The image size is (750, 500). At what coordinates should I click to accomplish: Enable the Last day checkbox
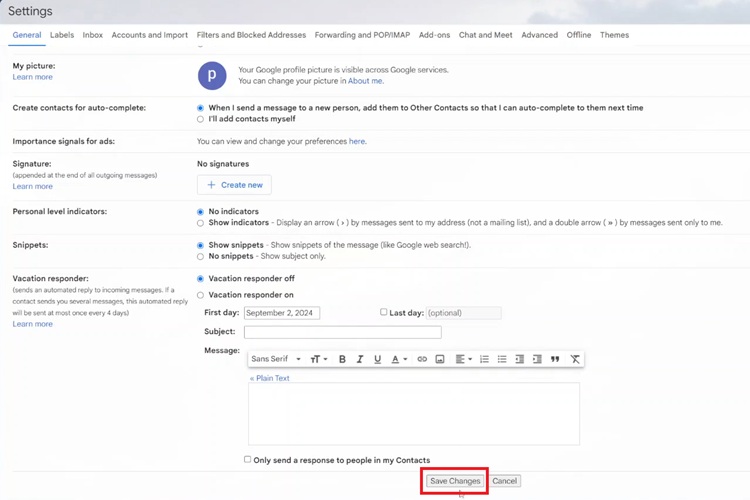pyautogui.click(x=384, y=312)
